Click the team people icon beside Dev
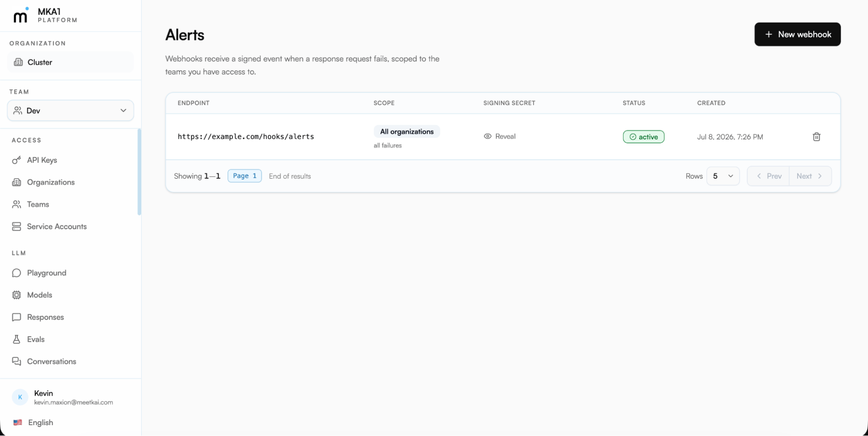The width and height of the screenshot is (868, 436). 18,110
